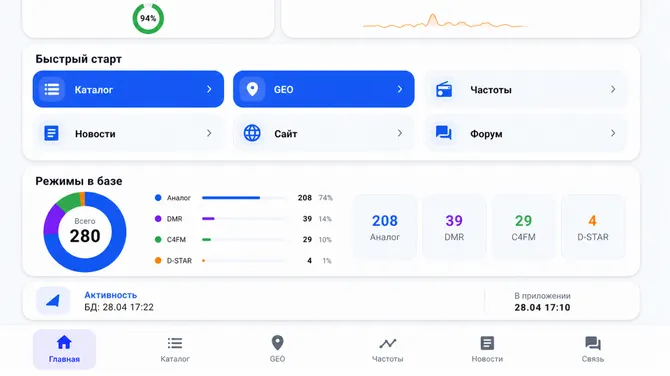The image size is (670, 376).
Task: Click the chevron on the Форум row
Action: pyautogui.click(x=613, y=133)
